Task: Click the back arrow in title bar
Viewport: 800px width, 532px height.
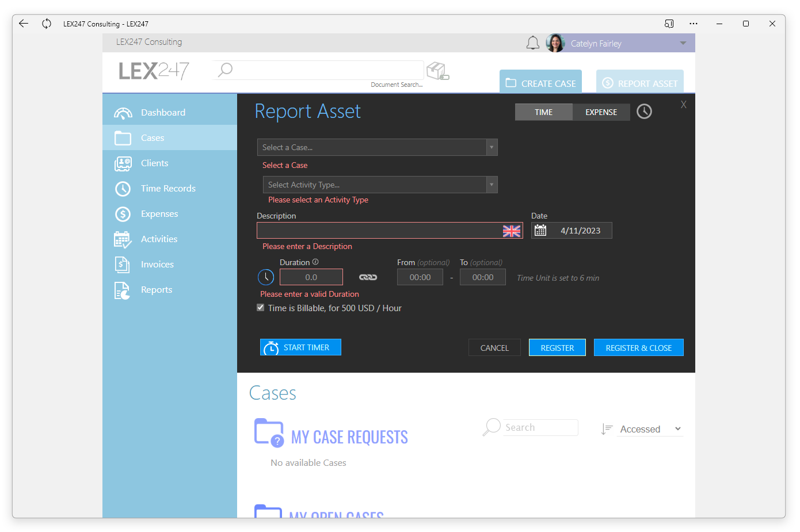Action: coord(24,24)
